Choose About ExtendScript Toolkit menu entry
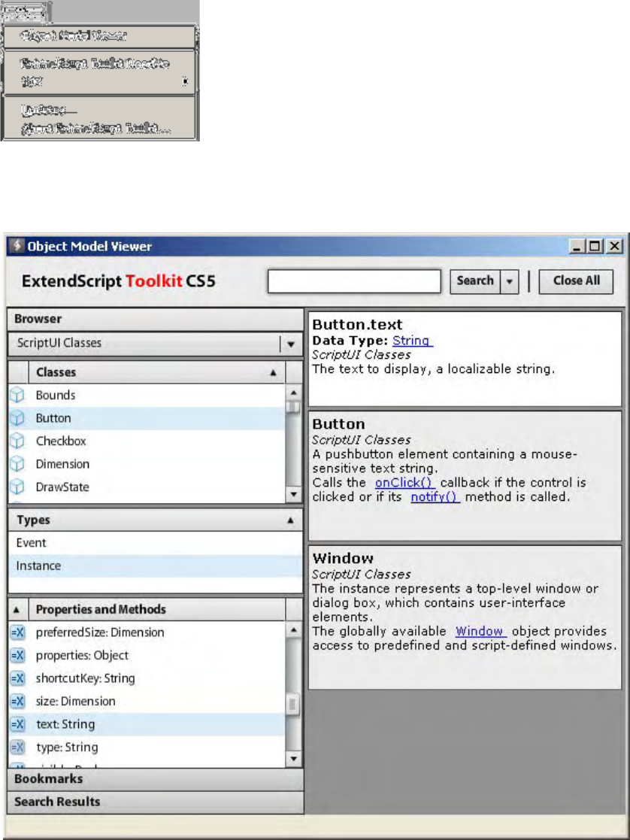Screen dimensions: 630x840 pos(100,129)
